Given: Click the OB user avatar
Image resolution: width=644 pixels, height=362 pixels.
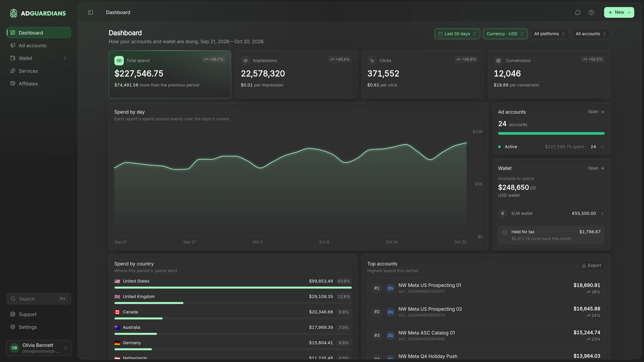Looking at the screenshot, I should pos(14,348).
